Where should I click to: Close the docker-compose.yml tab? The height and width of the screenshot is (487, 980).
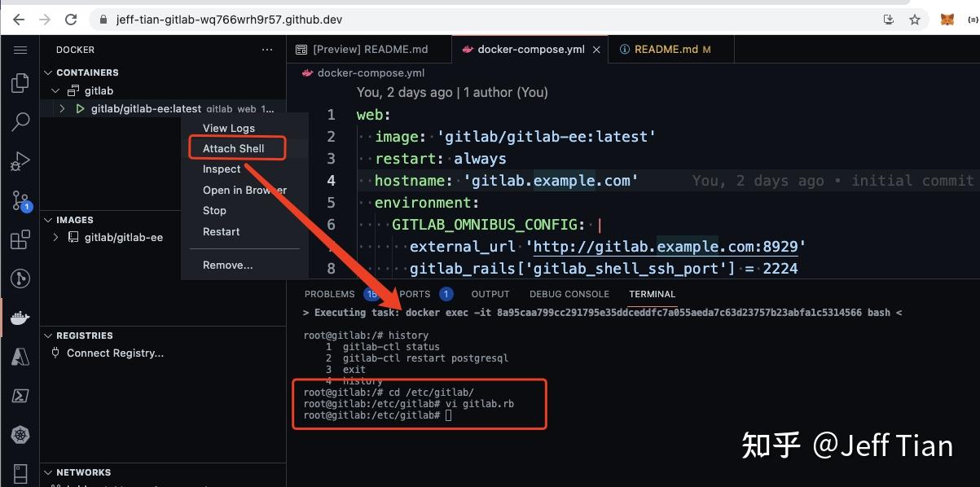pyautogui.click(x=596, y=48)
